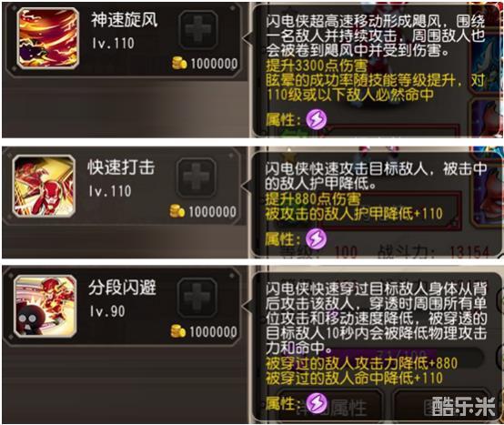Upgrade 神速旋风 with its plus button
This screenshot has height=425, width=504.
(x=198, y=29)
